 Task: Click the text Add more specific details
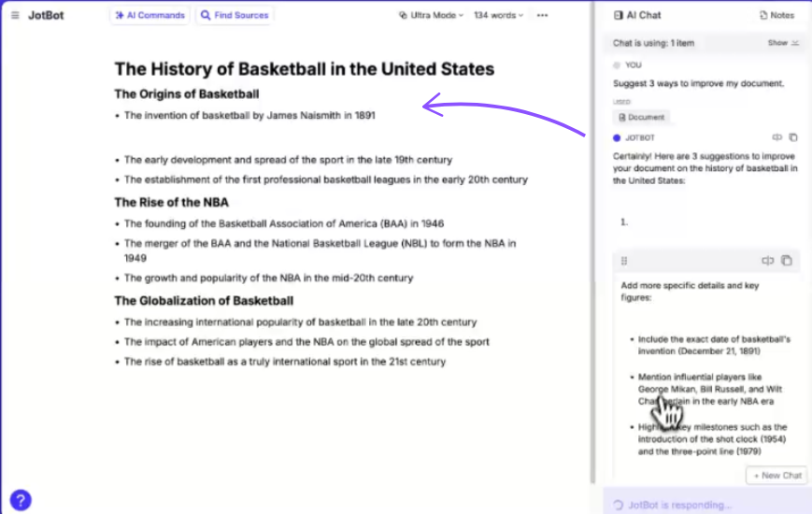[x=690, y=292]
